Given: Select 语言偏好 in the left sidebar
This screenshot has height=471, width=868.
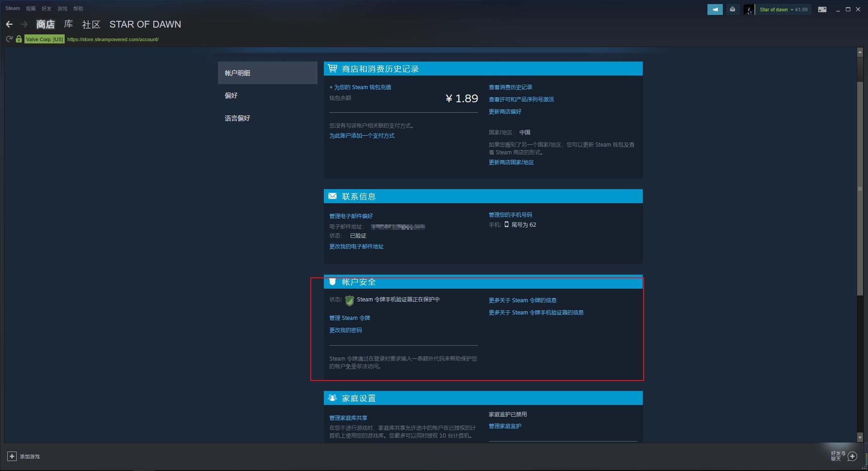Looking at the screenshot, I should tap(237, 118).
